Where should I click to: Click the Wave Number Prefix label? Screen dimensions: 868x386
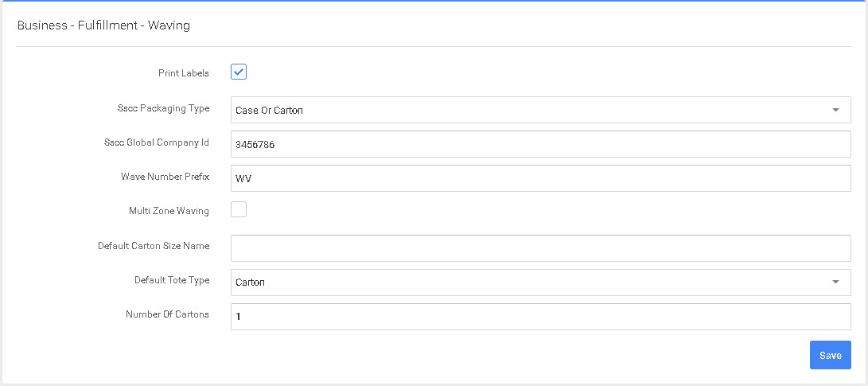(165, 176)
